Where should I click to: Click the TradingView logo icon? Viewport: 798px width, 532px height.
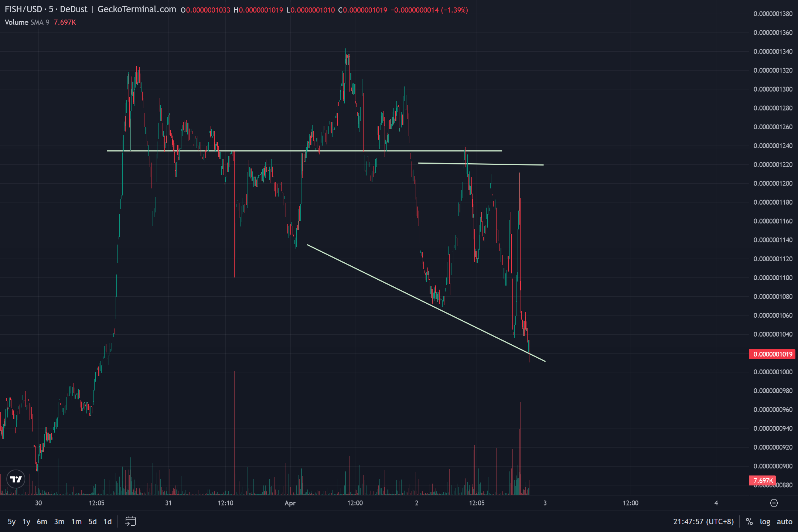click(16, 479)
